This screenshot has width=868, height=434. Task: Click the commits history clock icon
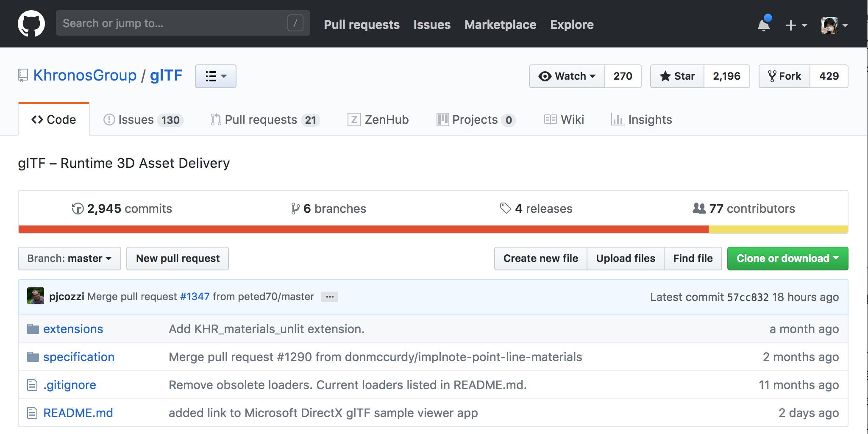click(x=78, y=209)
